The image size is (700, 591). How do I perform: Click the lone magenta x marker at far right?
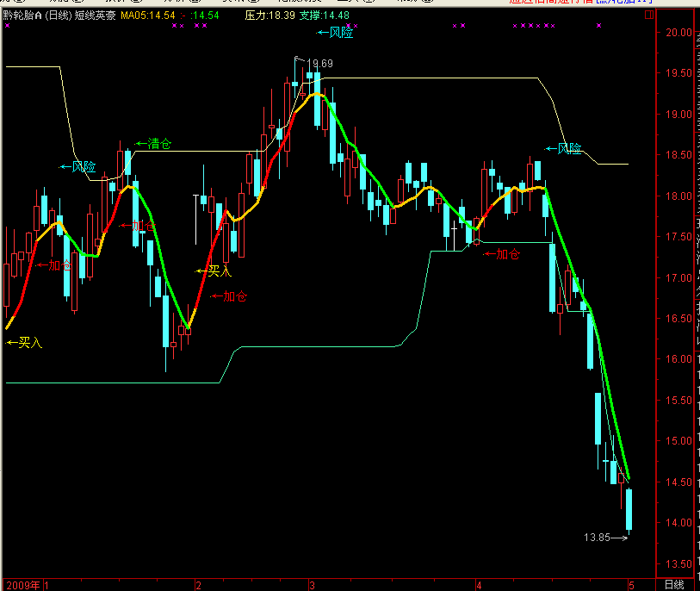pos(599,26)
